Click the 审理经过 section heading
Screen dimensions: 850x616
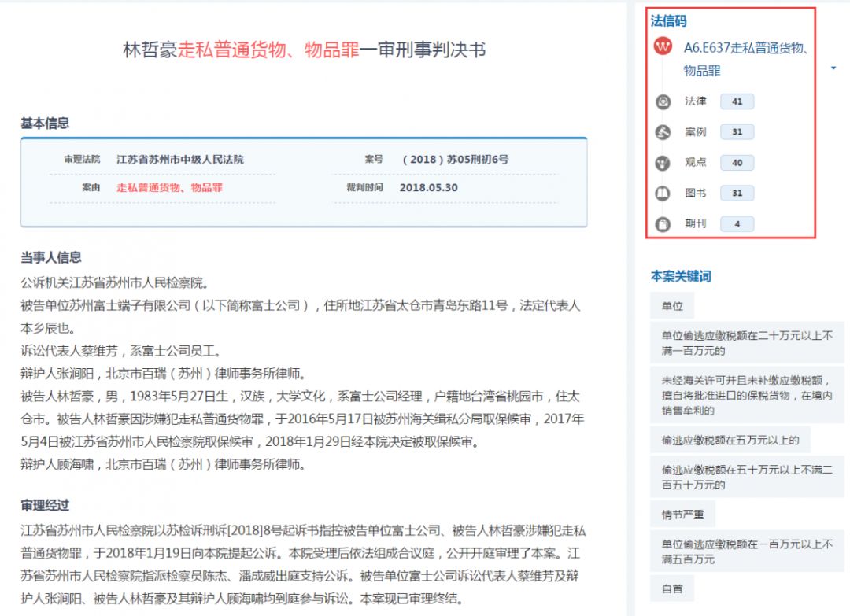[45, 506]
